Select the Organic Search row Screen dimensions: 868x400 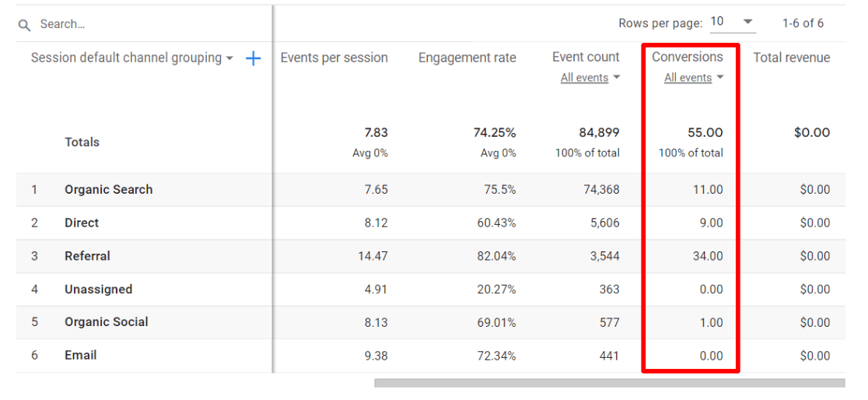(x=108, y=190)
